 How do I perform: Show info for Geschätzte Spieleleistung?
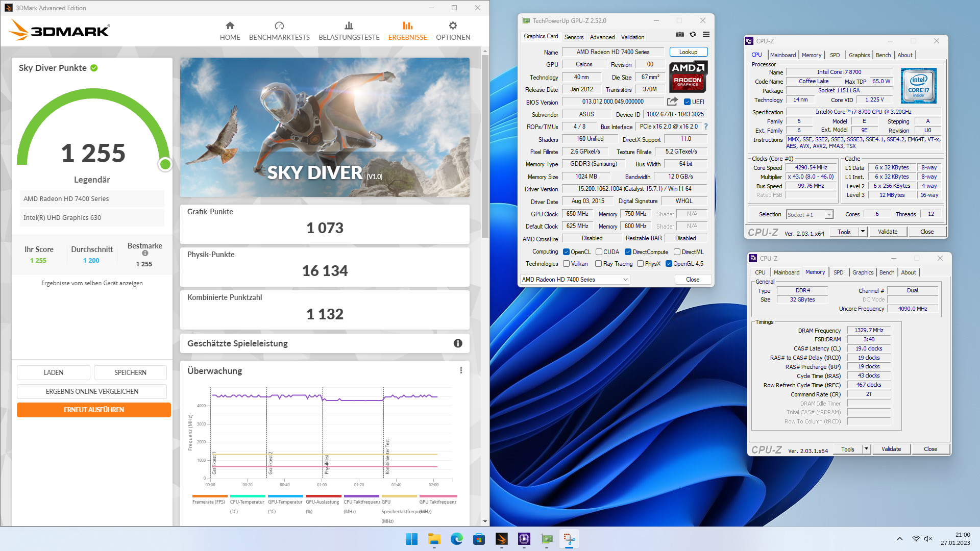(458, 343)
